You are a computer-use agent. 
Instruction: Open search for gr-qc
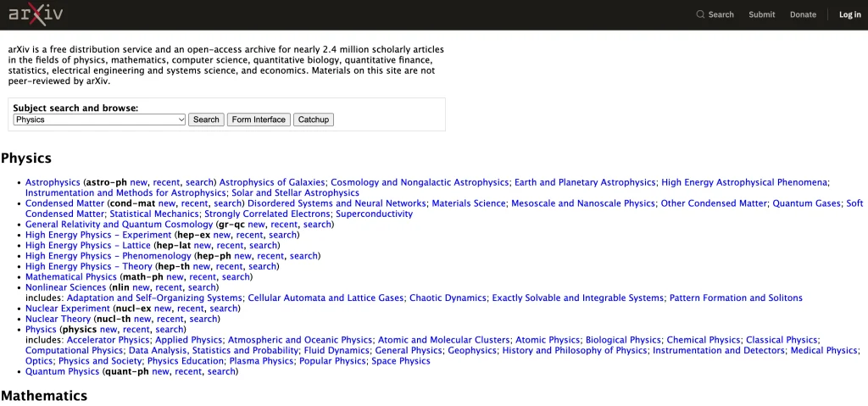pos(317,225)
